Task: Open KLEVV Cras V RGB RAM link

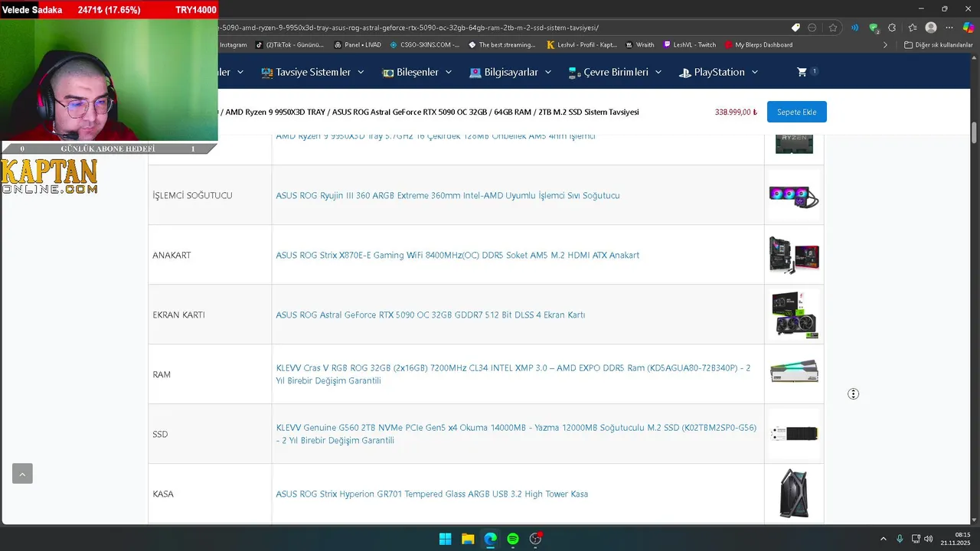Action: coord(513,374)
